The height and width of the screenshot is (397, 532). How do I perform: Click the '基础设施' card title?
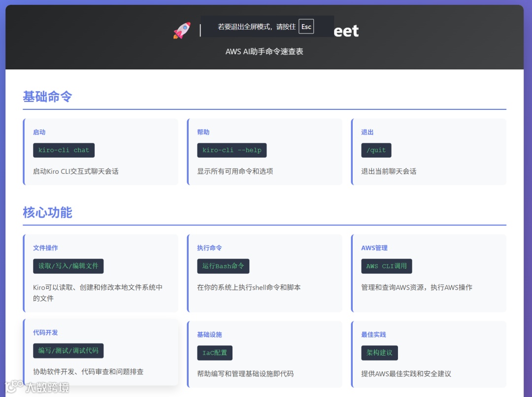click(x=210, y=334)
